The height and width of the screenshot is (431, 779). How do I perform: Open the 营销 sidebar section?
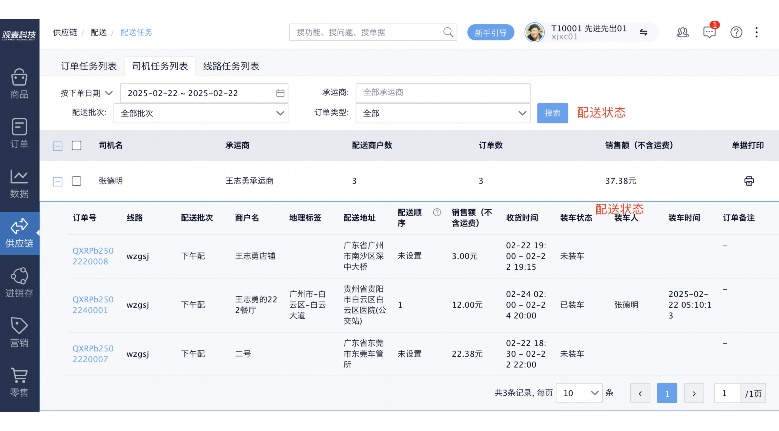click(19, 332)
